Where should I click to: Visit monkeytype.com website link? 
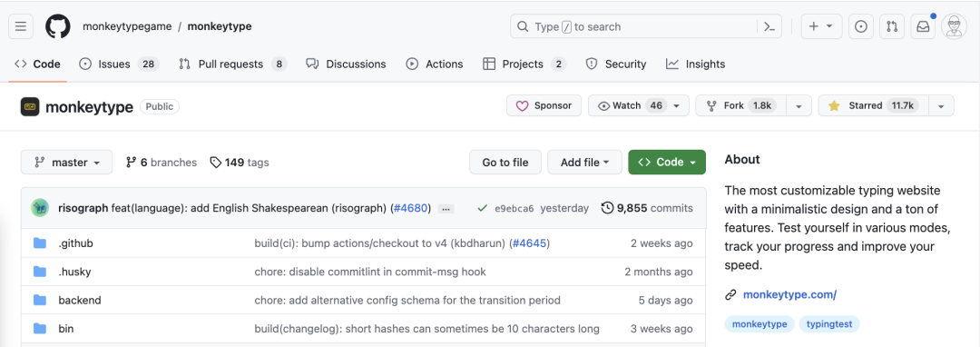coord(789,294)
